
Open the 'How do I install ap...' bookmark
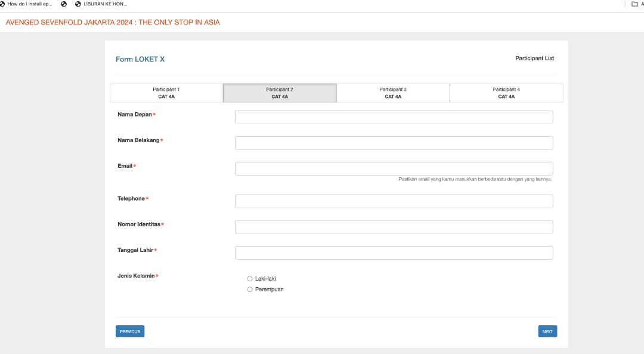coord(29,4)
